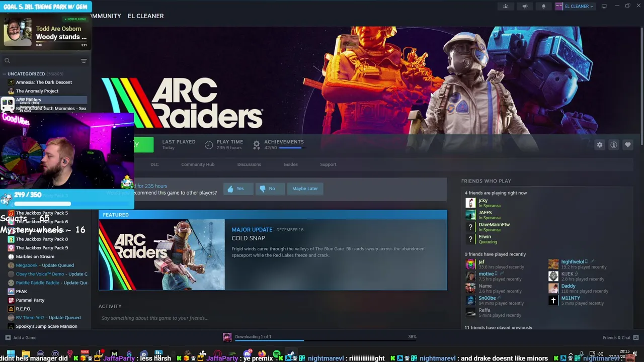Click the downloading game's thumbnail icon

tap(227, 337)
